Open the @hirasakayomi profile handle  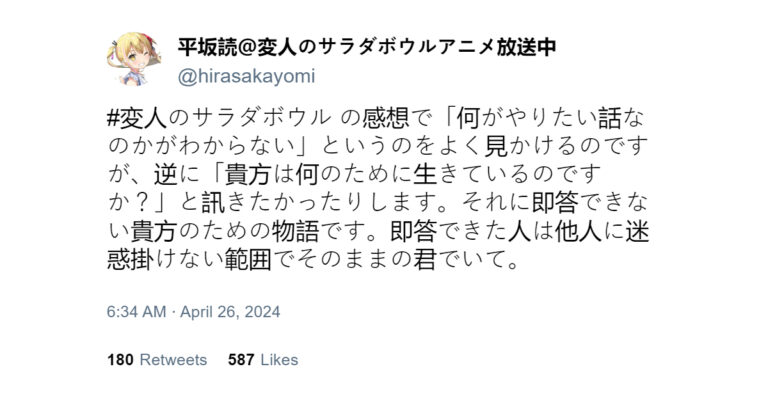click(x=246, y=76)
